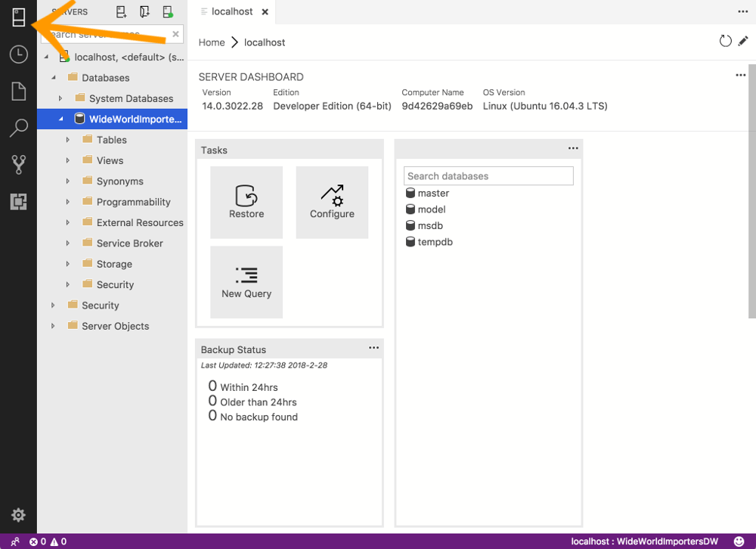Open the settings gear menu
This screenshot has height=549, width=756.
tap(18, 515)
